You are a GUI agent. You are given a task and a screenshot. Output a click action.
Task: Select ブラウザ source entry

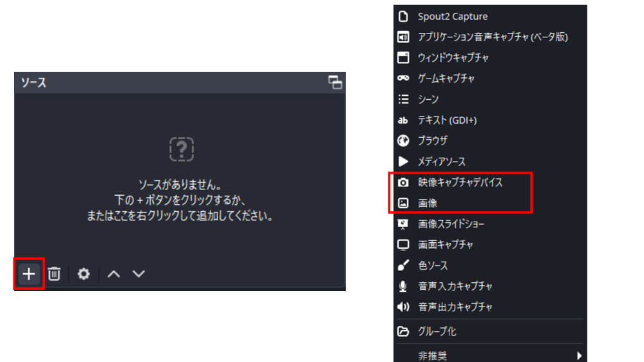click(x=490, y=140)
